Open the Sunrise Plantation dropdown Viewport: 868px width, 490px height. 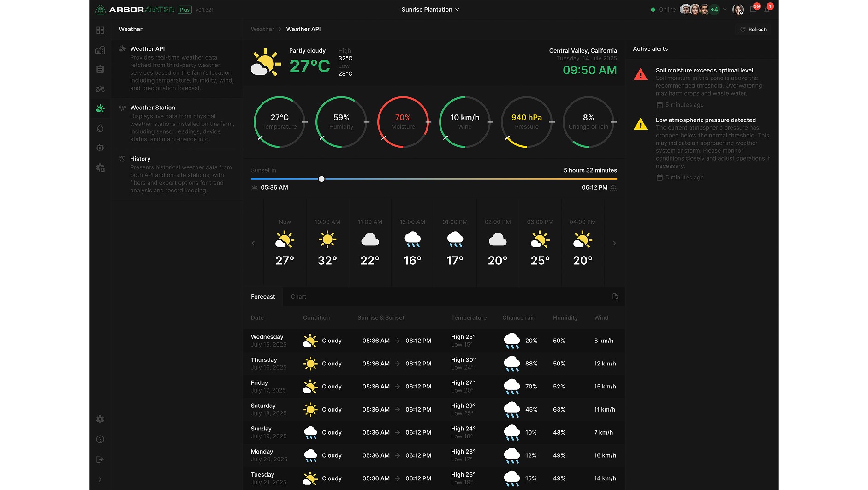[430, 9]
